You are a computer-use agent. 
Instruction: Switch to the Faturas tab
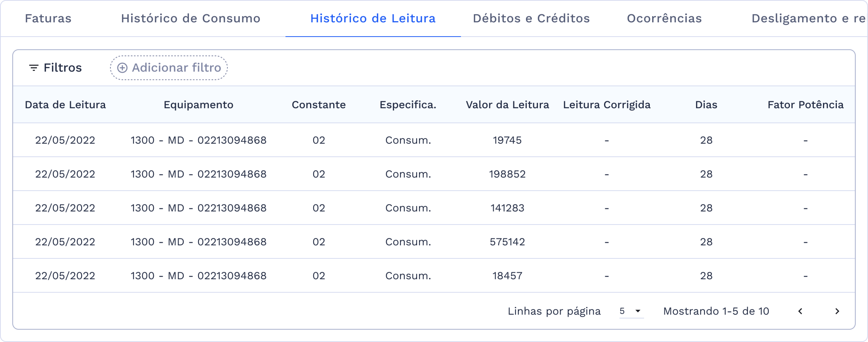click(48, 18)
